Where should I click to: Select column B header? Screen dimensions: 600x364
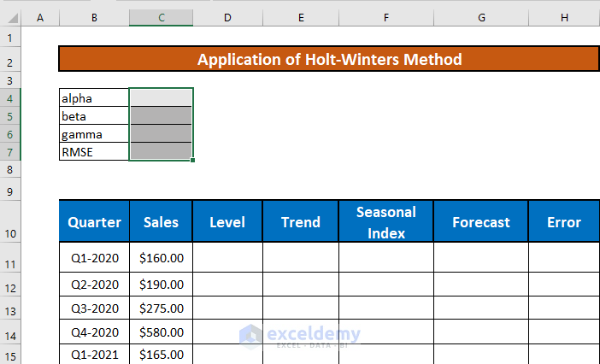coord(94,18)
